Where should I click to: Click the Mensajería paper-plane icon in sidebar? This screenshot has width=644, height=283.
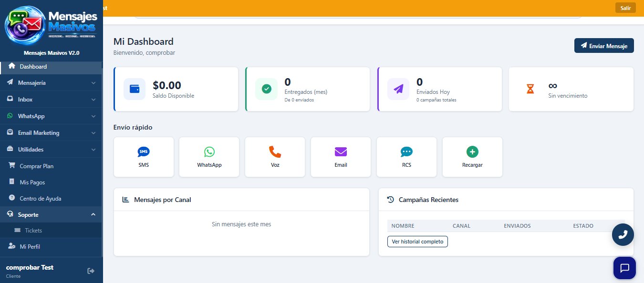pyautogui.click(x=10, y=82)
